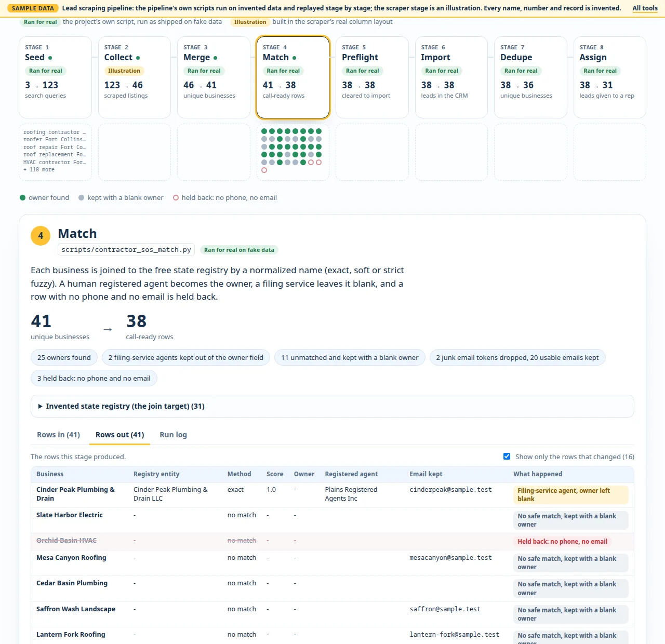Click the Match dot-grid preview

(293, 152)
